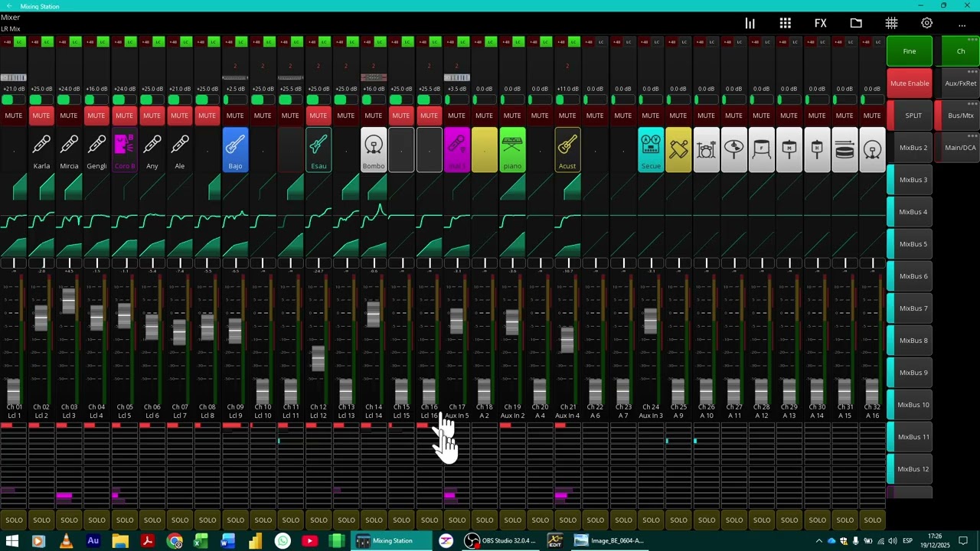
Task: Open the Gengli microphone channel icon
Action: (x=96, y=150)
